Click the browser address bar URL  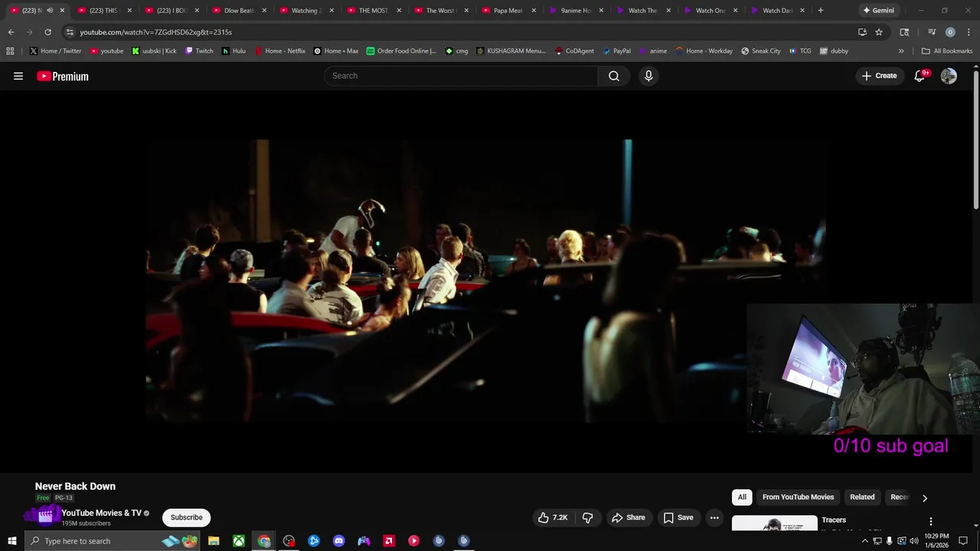155,32
